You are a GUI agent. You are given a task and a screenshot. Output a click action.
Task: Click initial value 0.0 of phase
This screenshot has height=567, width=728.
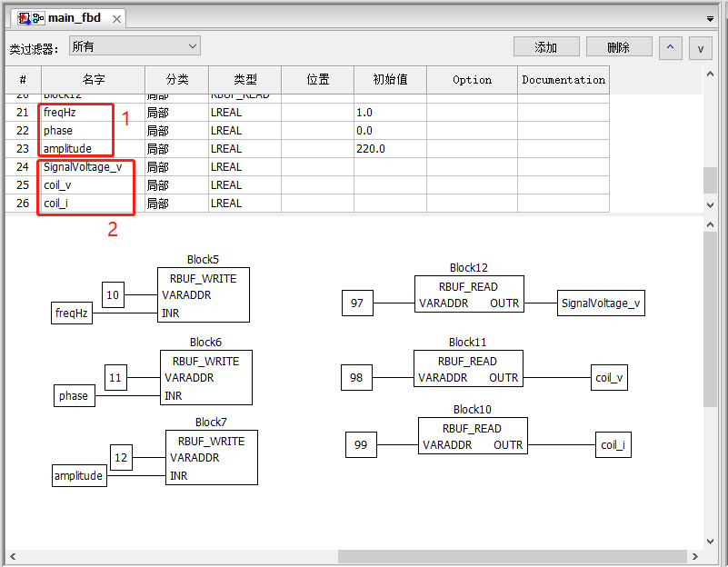(391, 130)
